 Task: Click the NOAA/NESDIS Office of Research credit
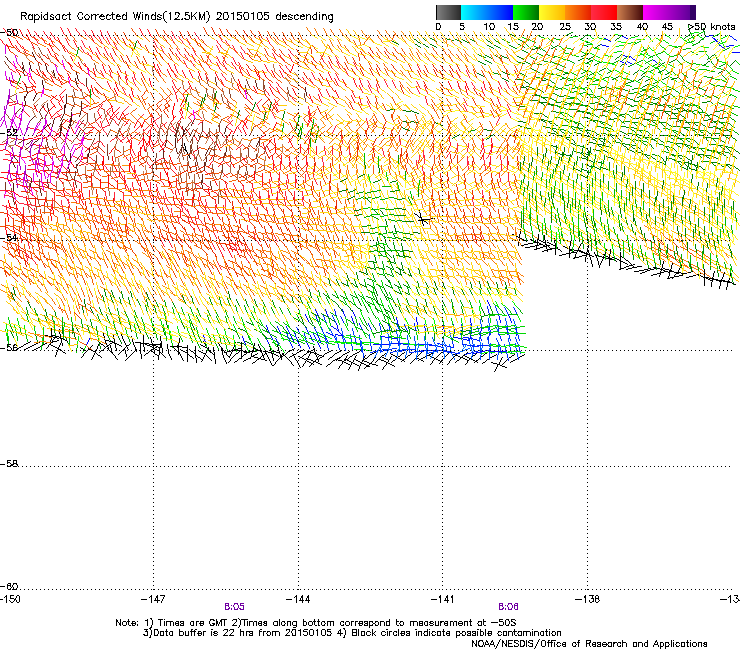589,644
